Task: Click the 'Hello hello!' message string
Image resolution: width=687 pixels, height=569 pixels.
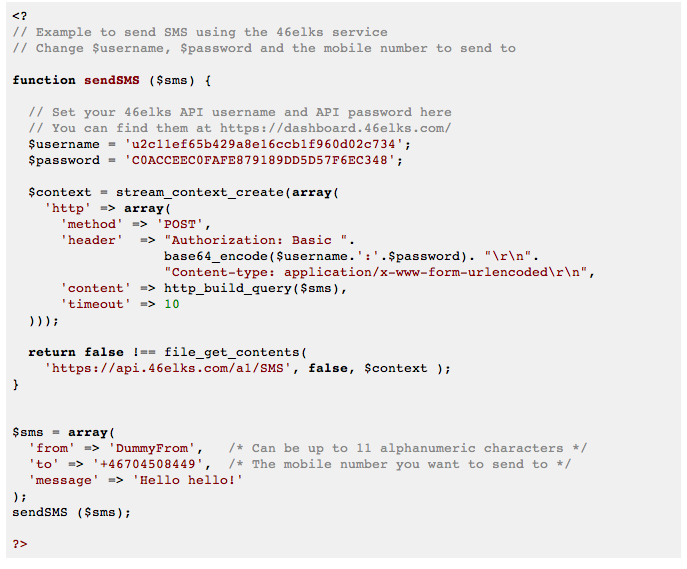Action: [x=187, y=480]
